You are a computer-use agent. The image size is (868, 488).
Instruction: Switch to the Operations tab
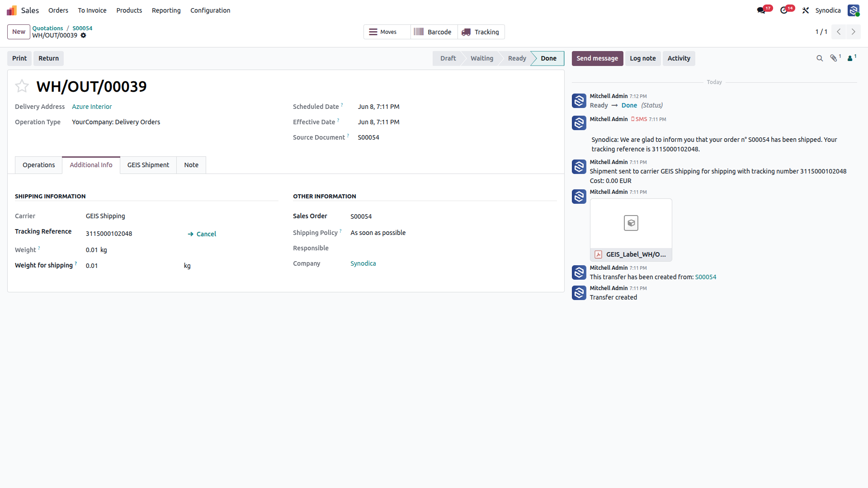coord(39,165)
